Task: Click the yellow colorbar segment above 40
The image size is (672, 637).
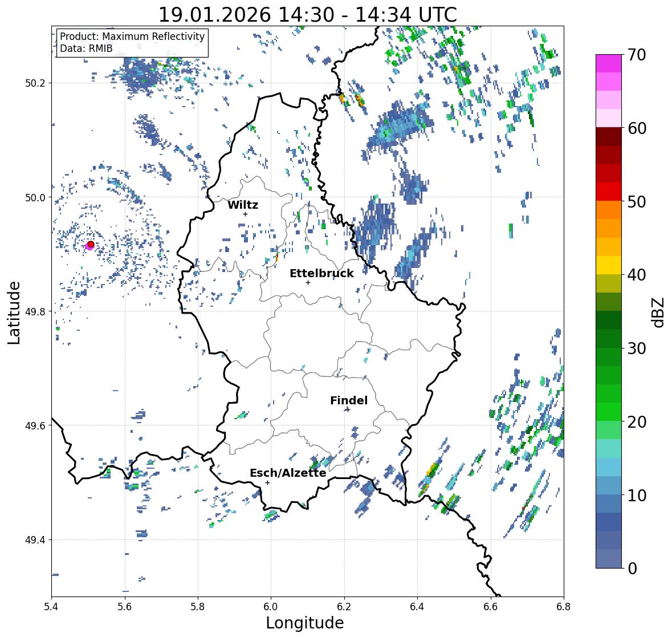Action: pyautogui.click(x=609, y=265)
